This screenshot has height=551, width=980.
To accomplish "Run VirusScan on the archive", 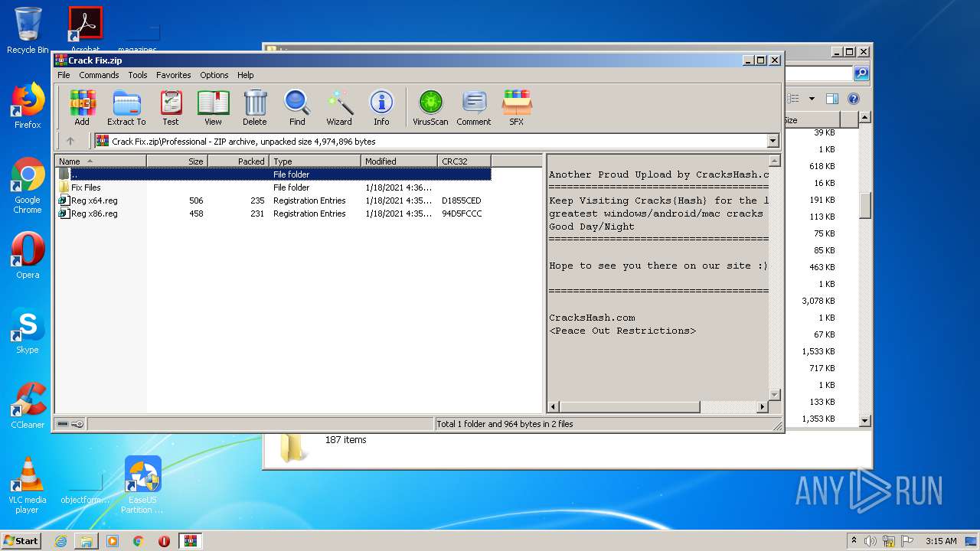I will pyautogui.click(x=430, y=107).
